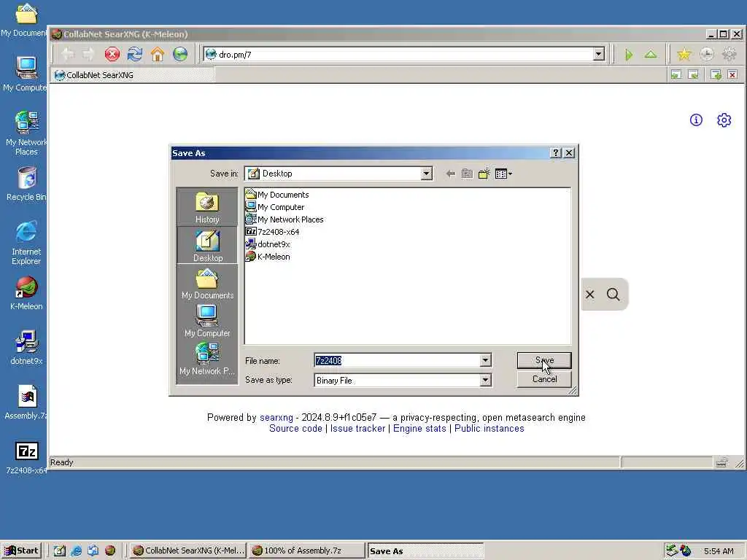Image resolution: width=747 pixels, height=560 pixels.
Task: Open the Start menu
Action: pos(21,551)
